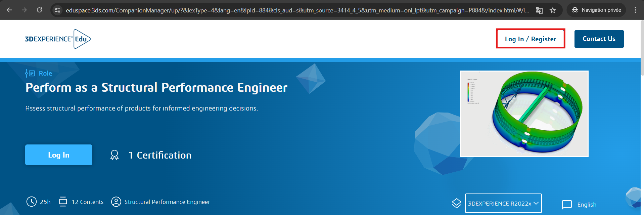Click the Contact Us button

click(599, 39)
